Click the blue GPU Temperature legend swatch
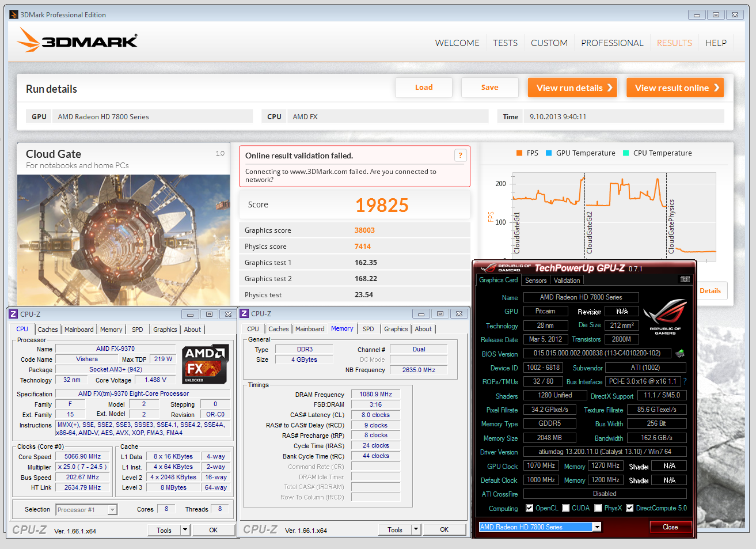 point(549,153)
